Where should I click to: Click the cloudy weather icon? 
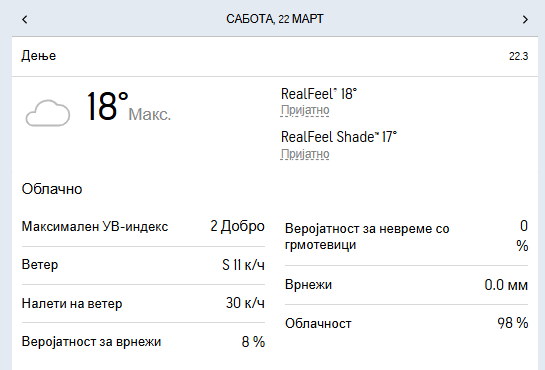point(48,113)
